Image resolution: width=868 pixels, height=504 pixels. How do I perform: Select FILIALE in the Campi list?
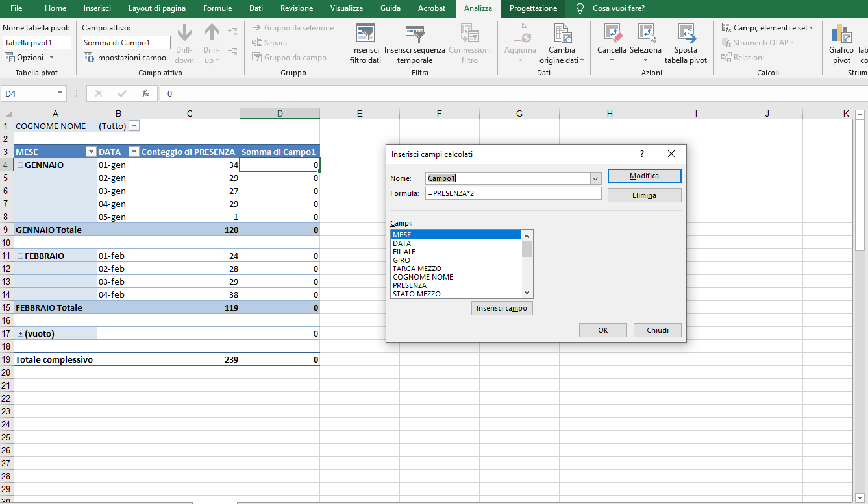pyautogui.click(x=456, y=252)
